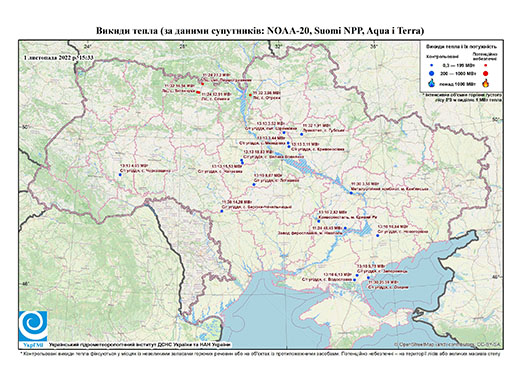Select the large blue circle legend symbol
This screenshot has width=520, height=368.
coord(432,73)
